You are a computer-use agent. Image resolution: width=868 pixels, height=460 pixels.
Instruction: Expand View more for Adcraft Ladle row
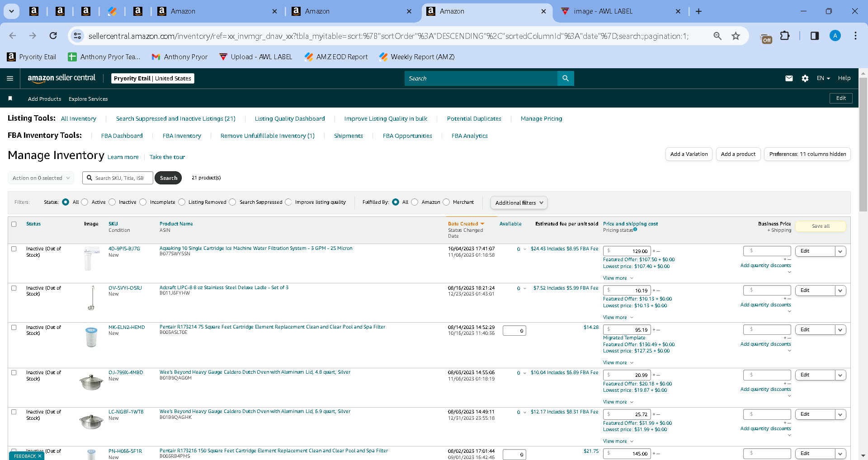618,317
